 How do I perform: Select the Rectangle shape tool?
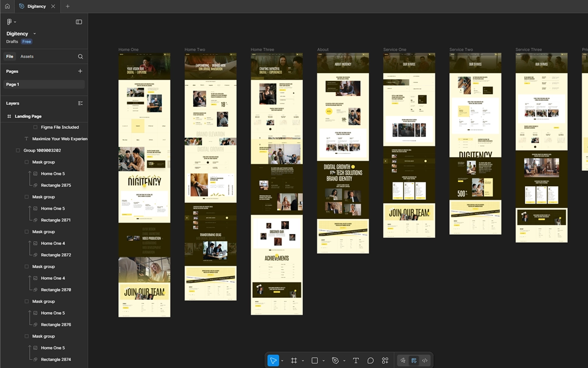[x=314, y=360]
